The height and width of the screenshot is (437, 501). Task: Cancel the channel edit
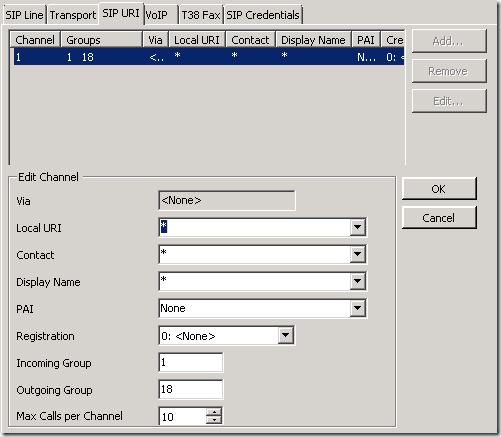pyautogui.click(x=439, y=218)
